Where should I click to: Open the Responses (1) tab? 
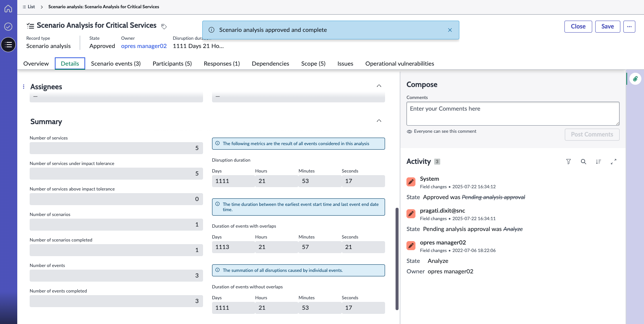point(222,63)
